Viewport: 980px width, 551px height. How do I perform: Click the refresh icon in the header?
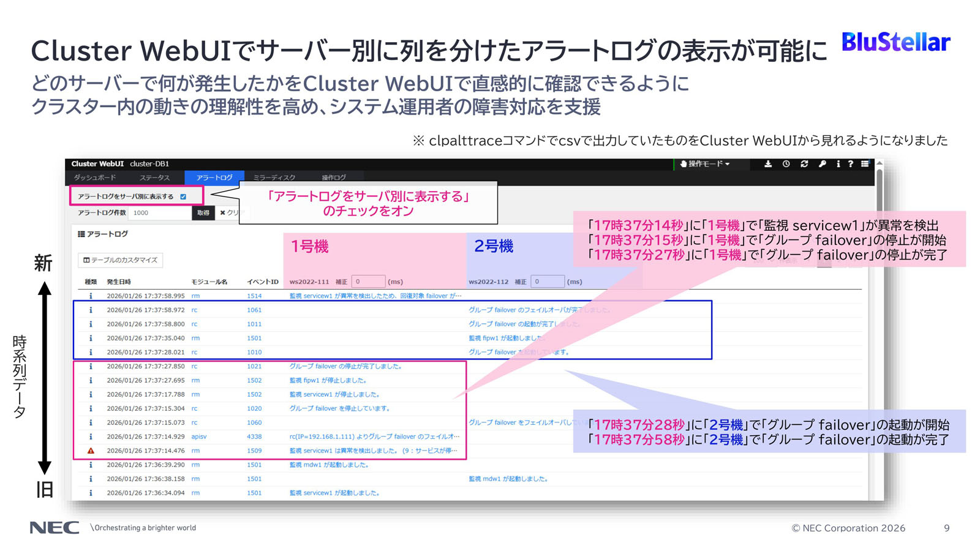[804, 164]
